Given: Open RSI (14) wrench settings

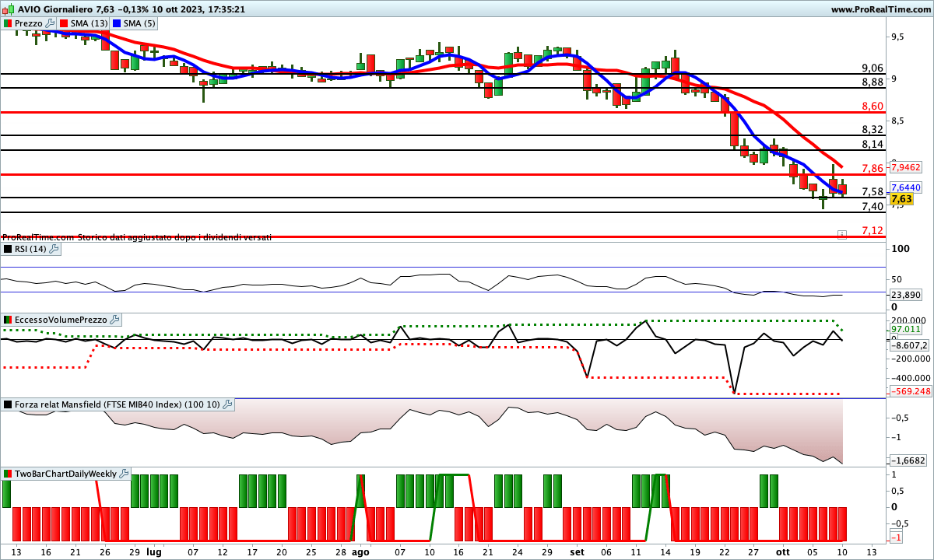Looking at the screenshot, I should point(54,249).
